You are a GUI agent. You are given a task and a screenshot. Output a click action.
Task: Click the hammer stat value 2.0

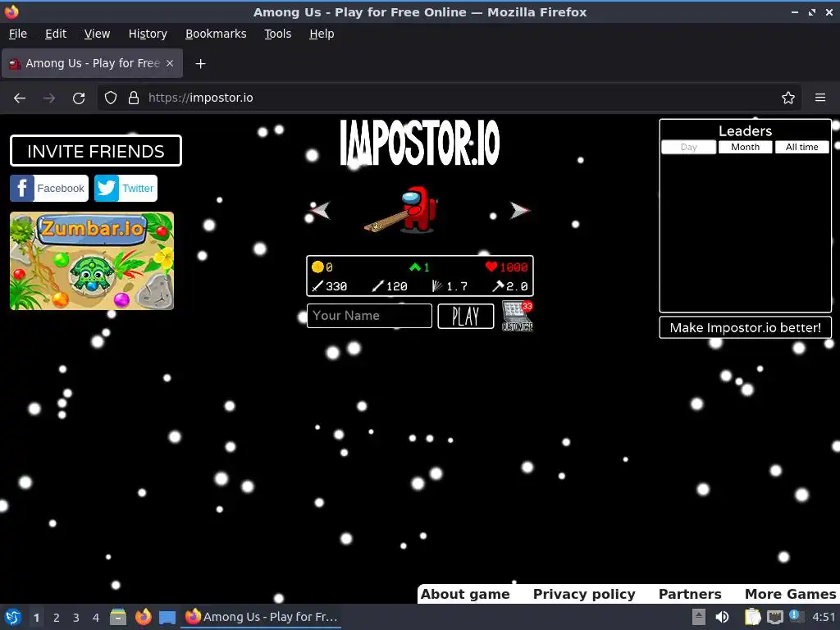click(510, 286)
